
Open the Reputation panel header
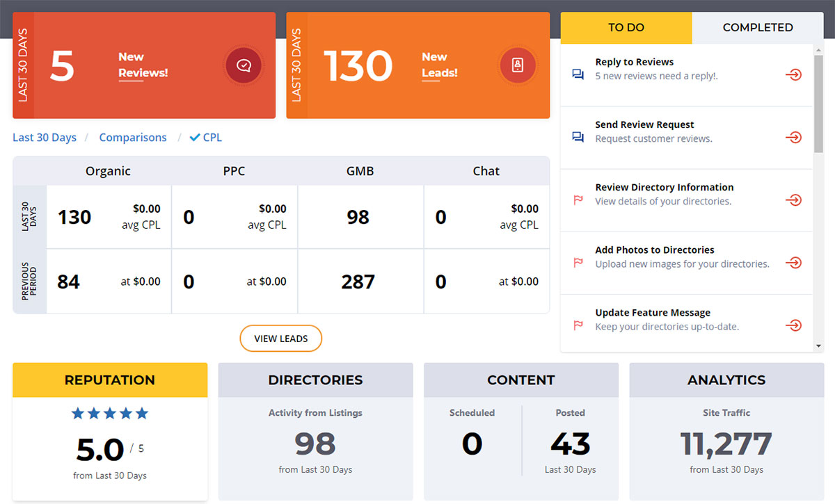pyautogui.click(x=110, y=380)
